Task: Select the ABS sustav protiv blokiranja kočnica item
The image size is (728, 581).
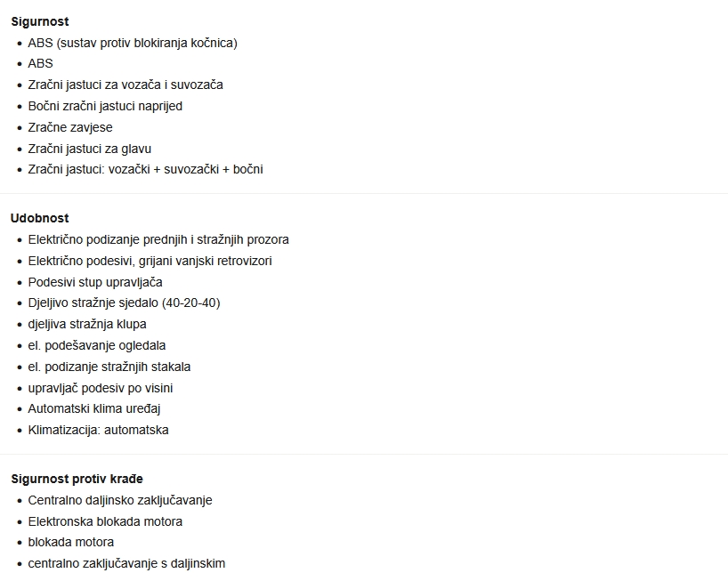Action: (x=133, y=43)
